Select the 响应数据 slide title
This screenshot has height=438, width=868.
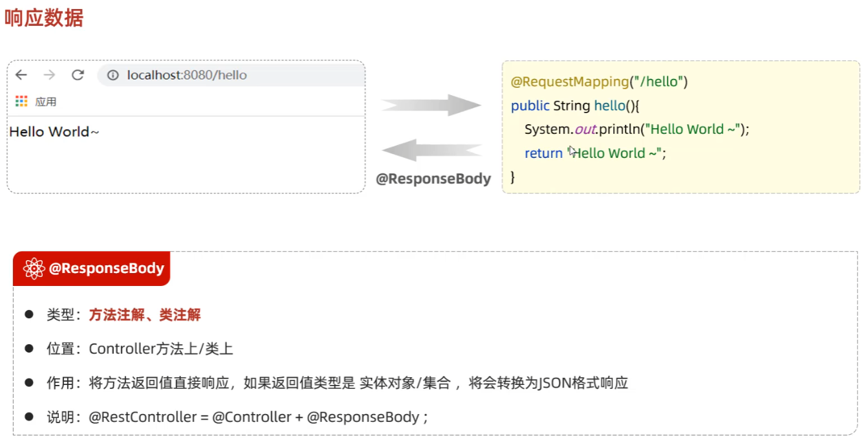click(x=44, y=17)
